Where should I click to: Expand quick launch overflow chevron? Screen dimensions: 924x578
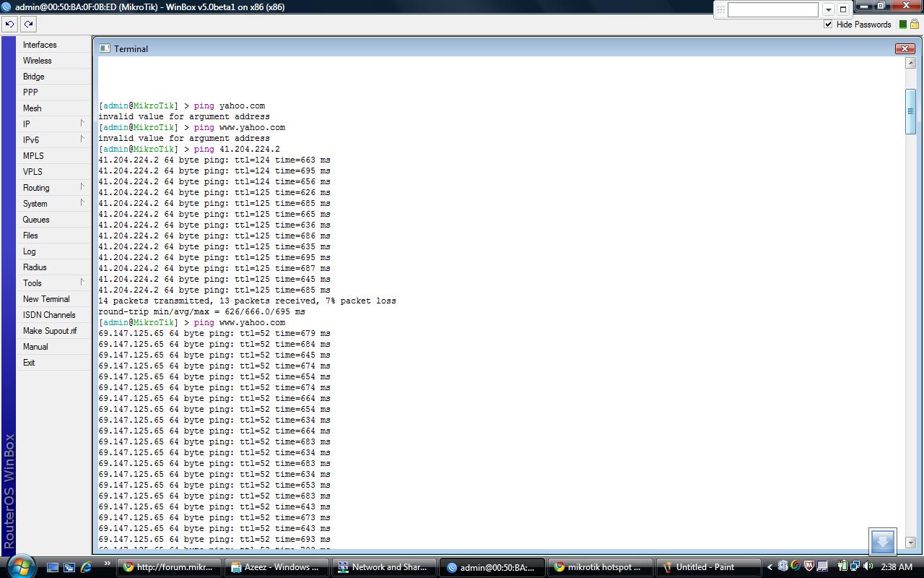click(x=107, y=564)
